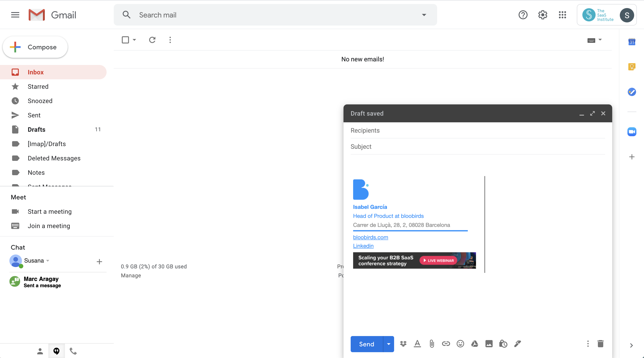The width and height of the screenshot is (644, 358).
Task: Toggle confidential mode lock-clock icon
Action: coord(503,344)
